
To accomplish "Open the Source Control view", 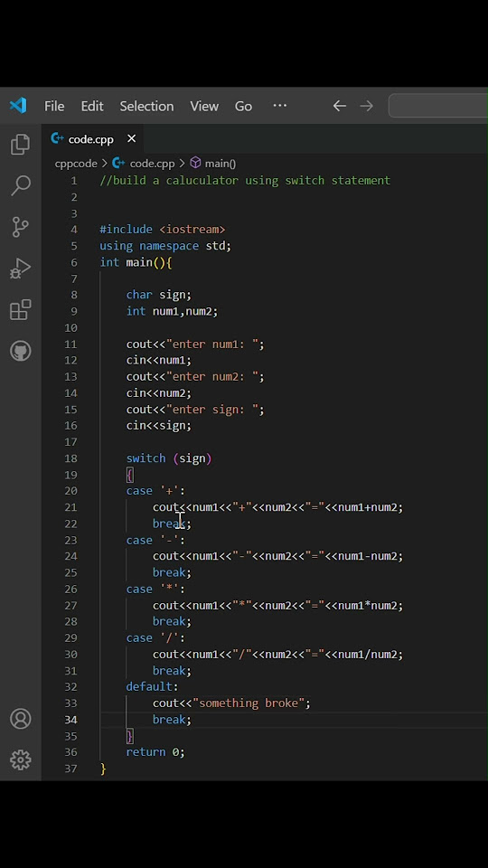I will (x=21, y=227).
